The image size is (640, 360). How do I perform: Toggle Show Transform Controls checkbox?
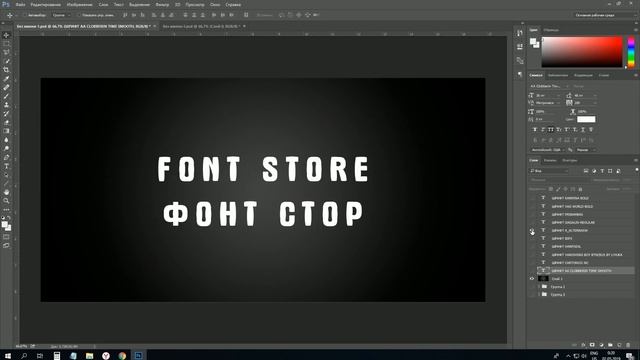tap(79, 15)
